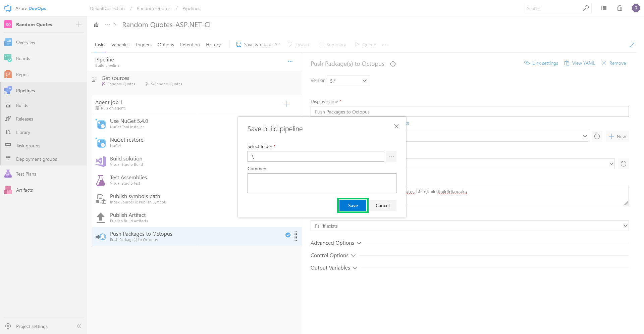Viewport: 644px width, 334px height.
Task: Add a task to Agent job 1 with plus icon
Action: coord(287,104)
